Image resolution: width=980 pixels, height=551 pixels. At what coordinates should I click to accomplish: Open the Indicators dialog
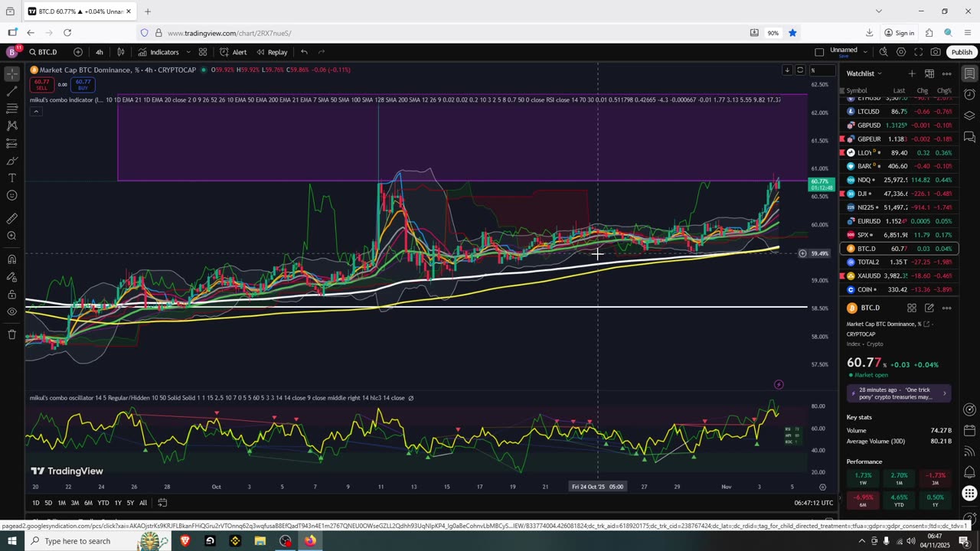click(x=158, y=52)
